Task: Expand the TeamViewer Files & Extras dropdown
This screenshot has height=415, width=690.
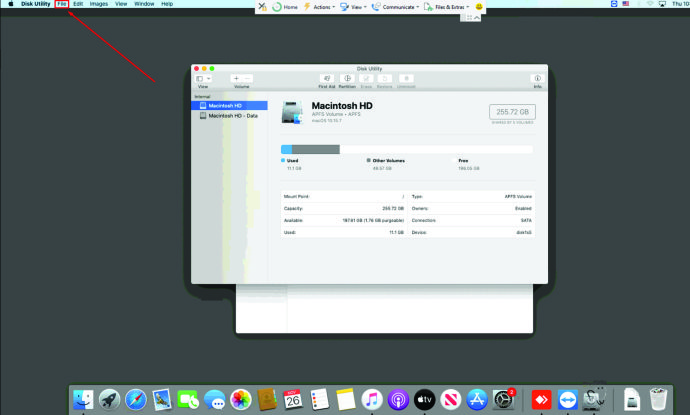Action: 446,7
